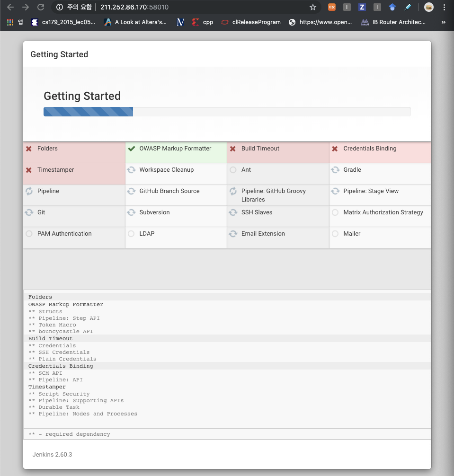This screenshot has height=476, width=454.
Task: Select the Email Extension plugin label
Action: pyautogui.click(x=263, y=233)
